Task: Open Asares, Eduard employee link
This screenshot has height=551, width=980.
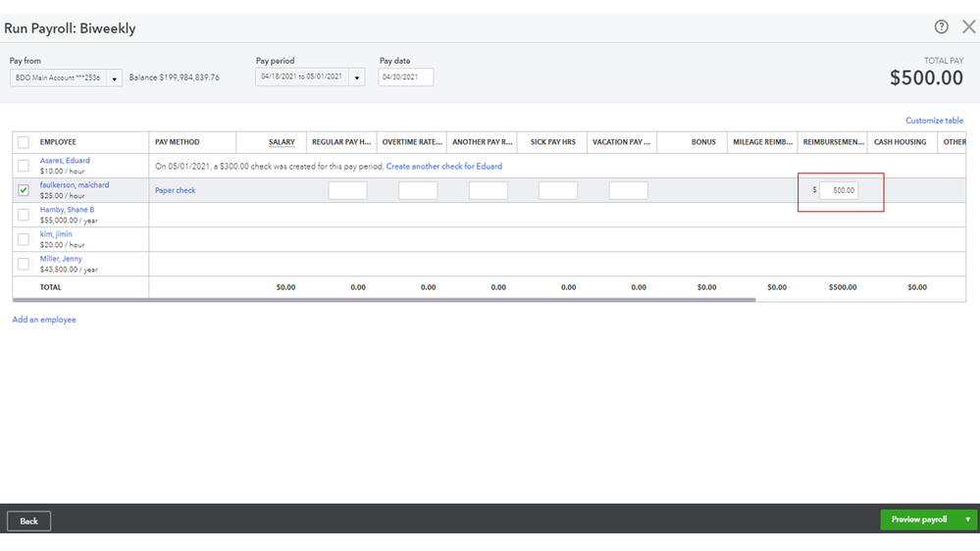Action: [x=65, y=161]
